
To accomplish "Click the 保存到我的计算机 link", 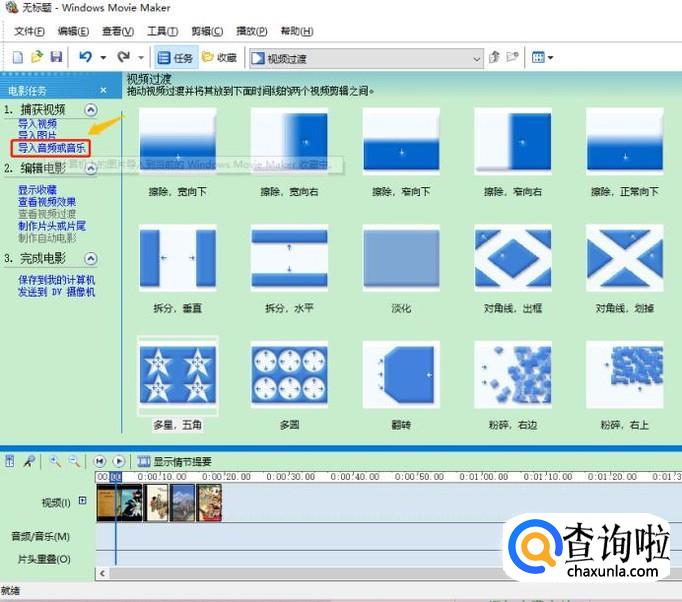I will pos(56,280).
